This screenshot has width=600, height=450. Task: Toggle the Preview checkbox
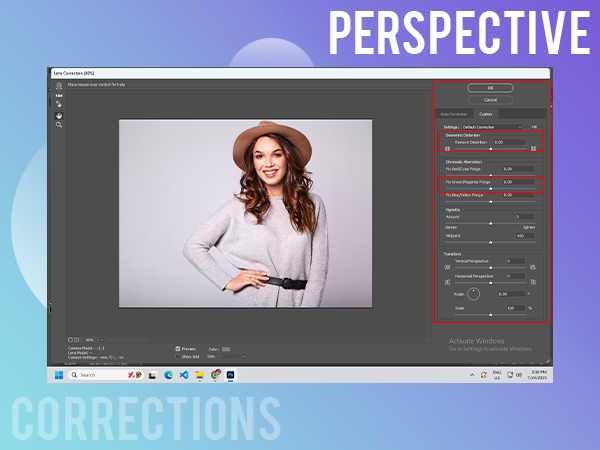pos(178,349)
